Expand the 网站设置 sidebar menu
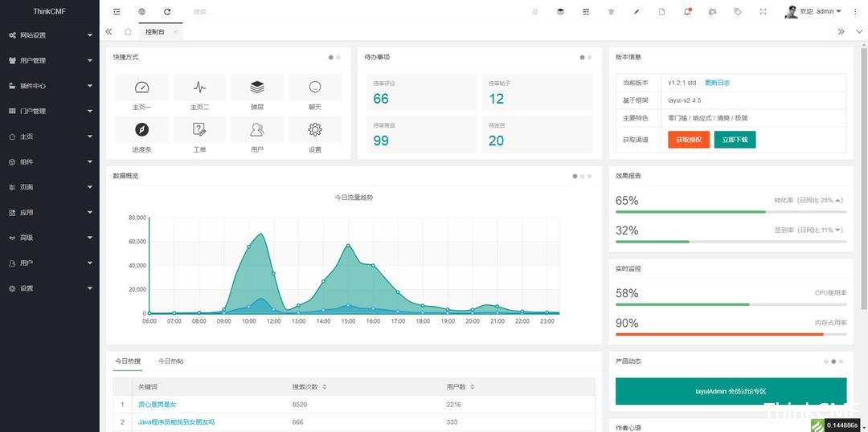The image size is (868, 432). [50, 35]
